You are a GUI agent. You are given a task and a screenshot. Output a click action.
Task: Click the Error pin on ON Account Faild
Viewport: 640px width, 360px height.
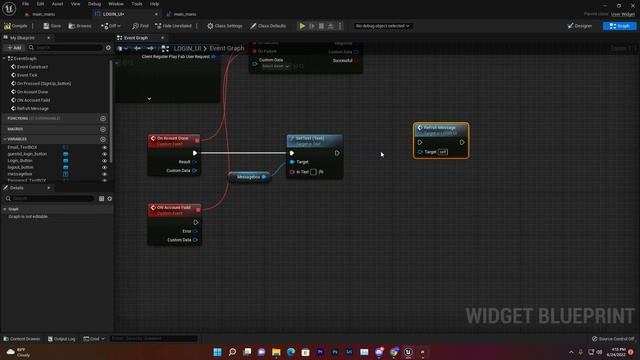point(195,231)
